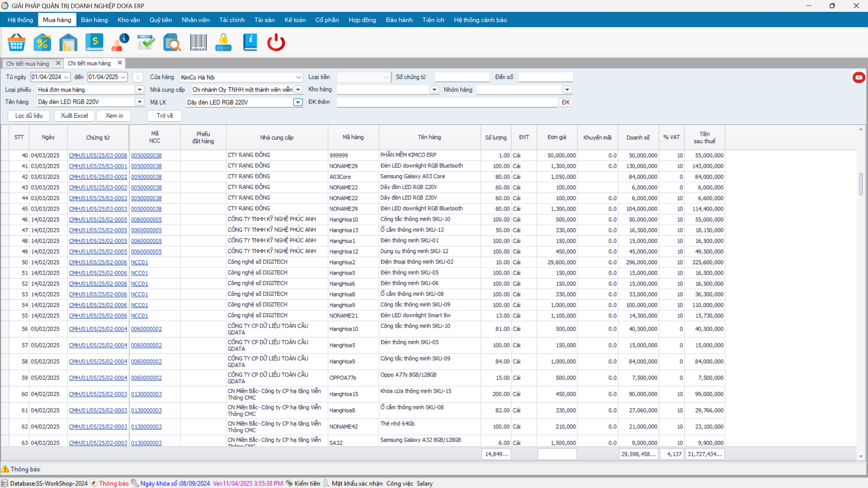Open the Hệ thống cảnh báo menu
Screen dimensions: 868x488
480,20
